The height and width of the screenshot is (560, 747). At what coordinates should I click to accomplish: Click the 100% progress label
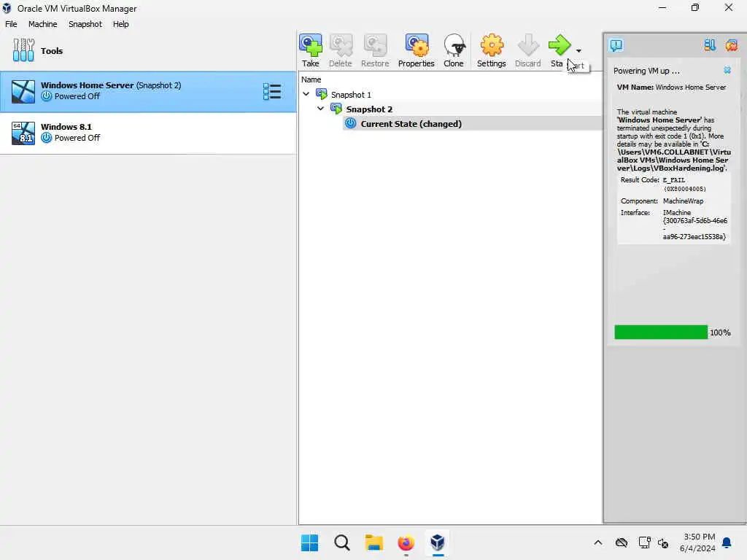(x=720, y=332)
